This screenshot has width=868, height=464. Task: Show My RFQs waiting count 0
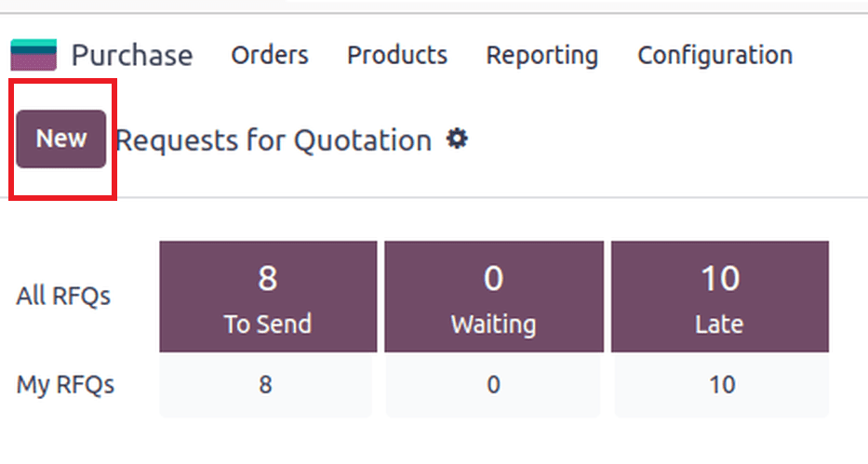pos(493,385)
